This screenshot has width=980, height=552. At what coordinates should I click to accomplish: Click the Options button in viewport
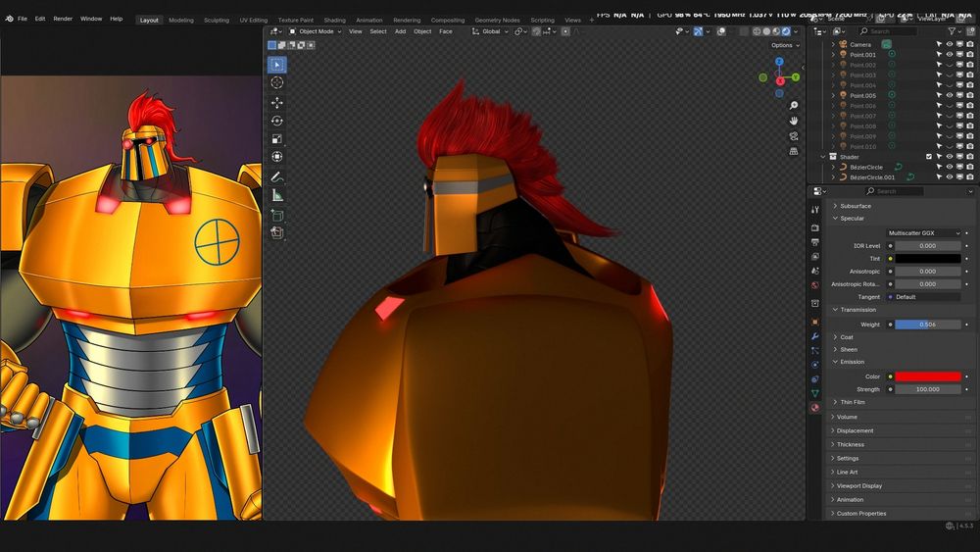click(x=783, y=45)
